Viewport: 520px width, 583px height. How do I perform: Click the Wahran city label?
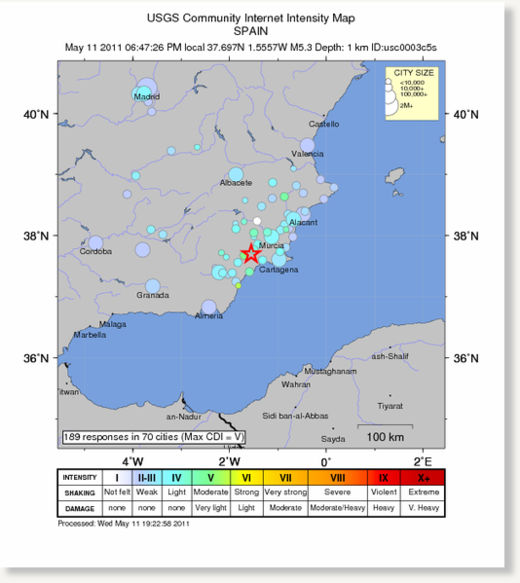296,384
